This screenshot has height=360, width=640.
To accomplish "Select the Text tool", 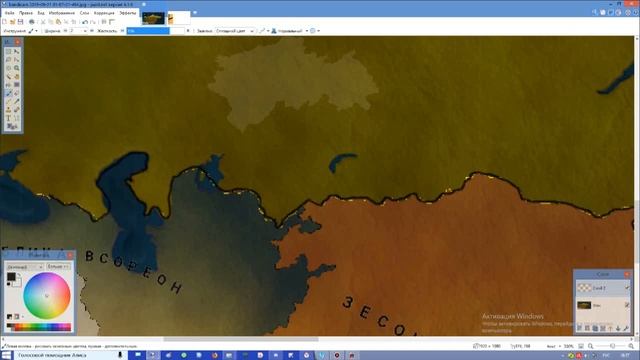I will 8,118.
